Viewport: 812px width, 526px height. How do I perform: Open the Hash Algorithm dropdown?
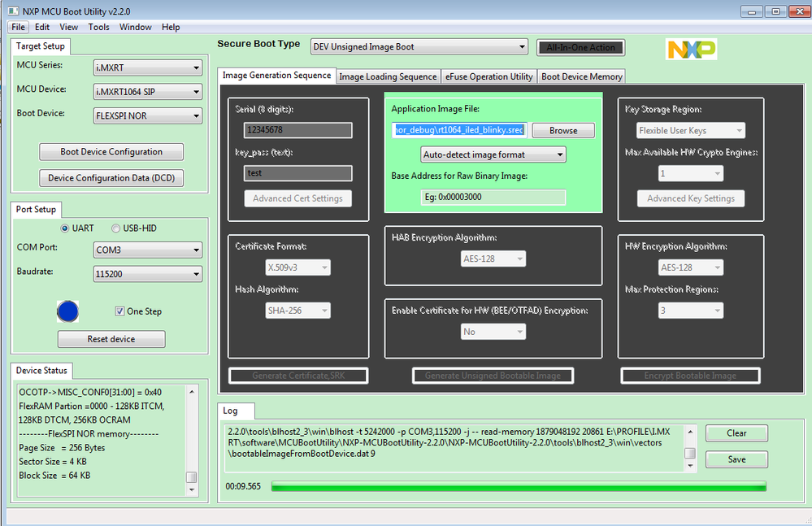pos(297,311)
